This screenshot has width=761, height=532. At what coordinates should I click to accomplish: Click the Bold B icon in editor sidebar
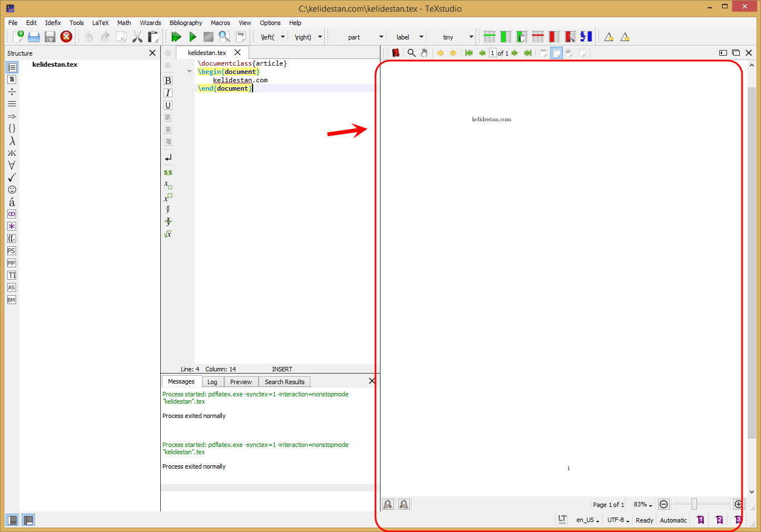pos(168,81)
